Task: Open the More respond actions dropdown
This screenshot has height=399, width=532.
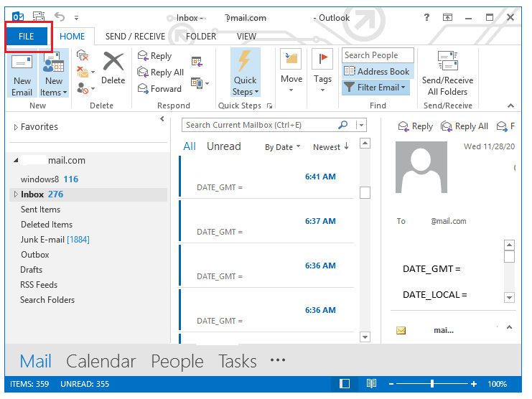Action: pos(200,83)
